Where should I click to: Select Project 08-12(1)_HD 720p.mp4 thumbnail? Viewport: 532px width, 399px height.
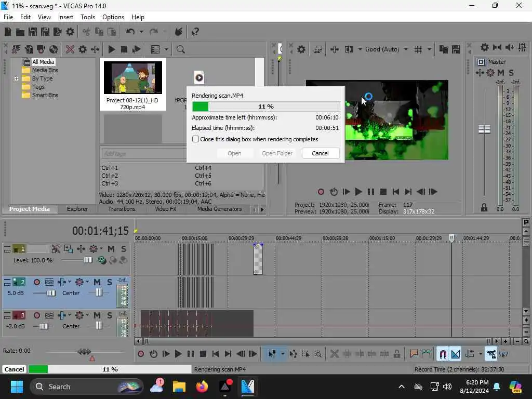click(x=132, y=78)
